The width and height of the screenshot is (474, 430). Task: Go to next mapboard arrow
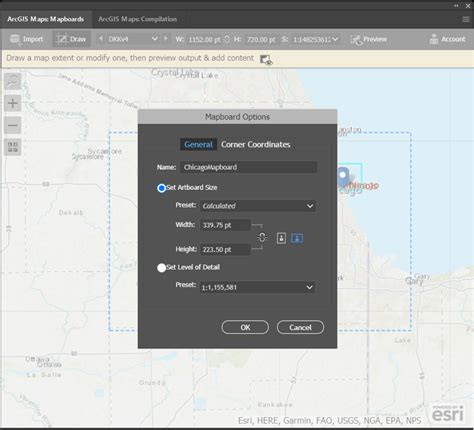point(166,39)
